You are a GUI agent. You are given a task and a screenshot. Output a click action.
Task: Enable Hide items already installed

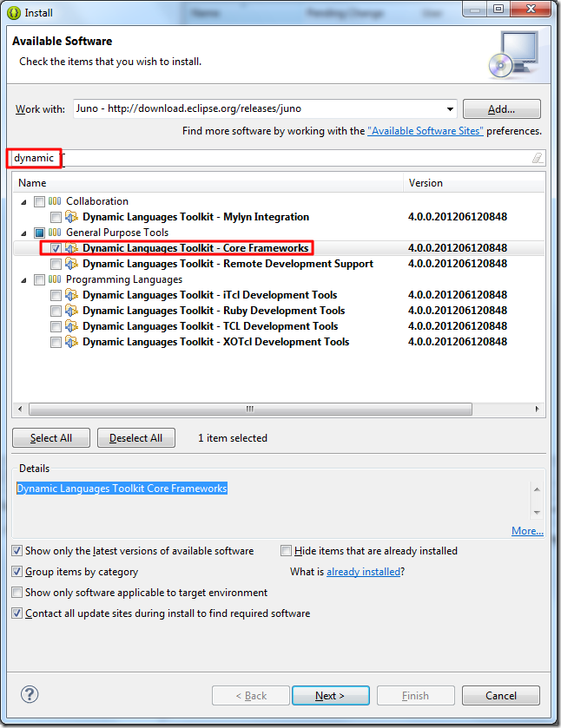click(x=286, y=551)
